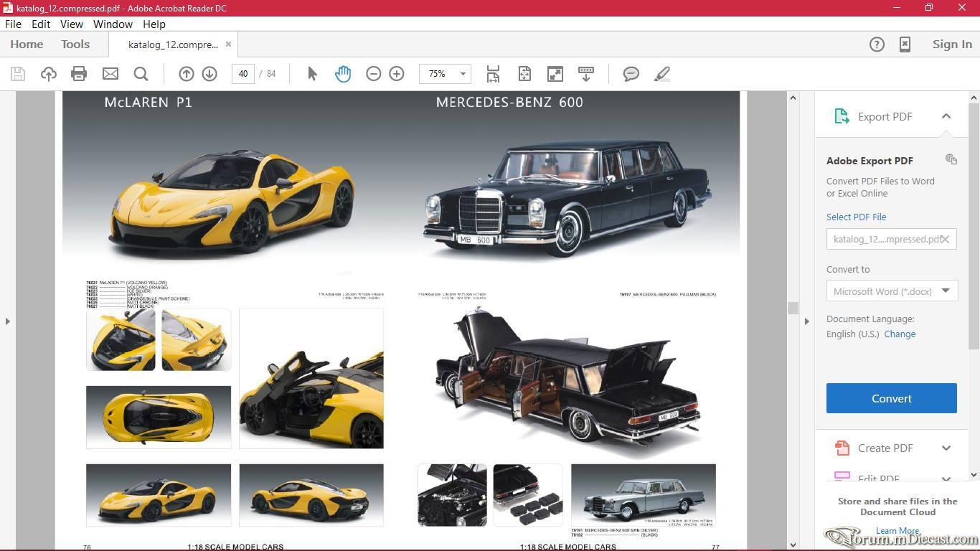Open zoom level 75% dropdown
The height and width of the screenshot is (551, 980).
coord(463,74)
